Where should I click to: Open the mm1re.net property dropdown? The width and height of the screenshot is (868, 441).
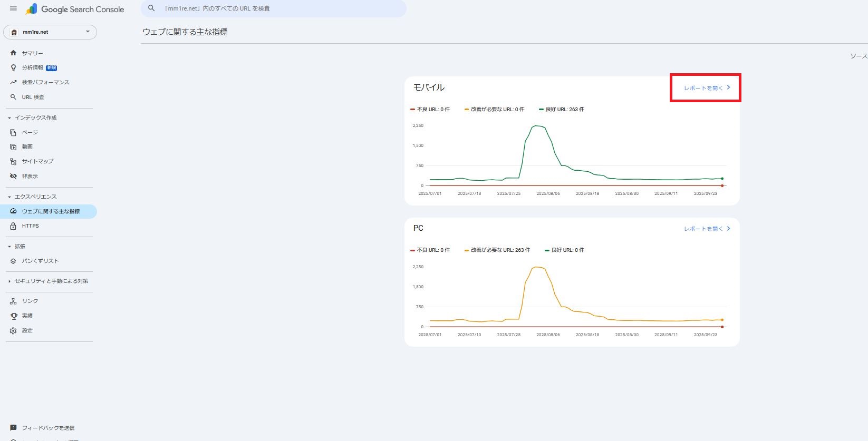pos(50,32)
